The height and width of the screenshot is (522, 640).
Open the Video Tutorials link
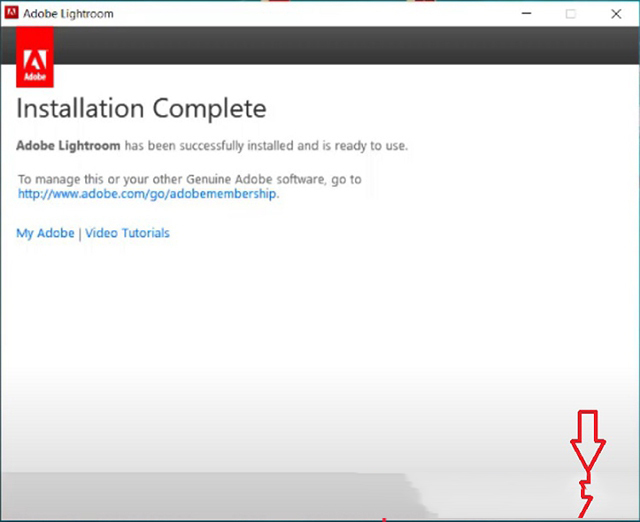tap(127, 233)
